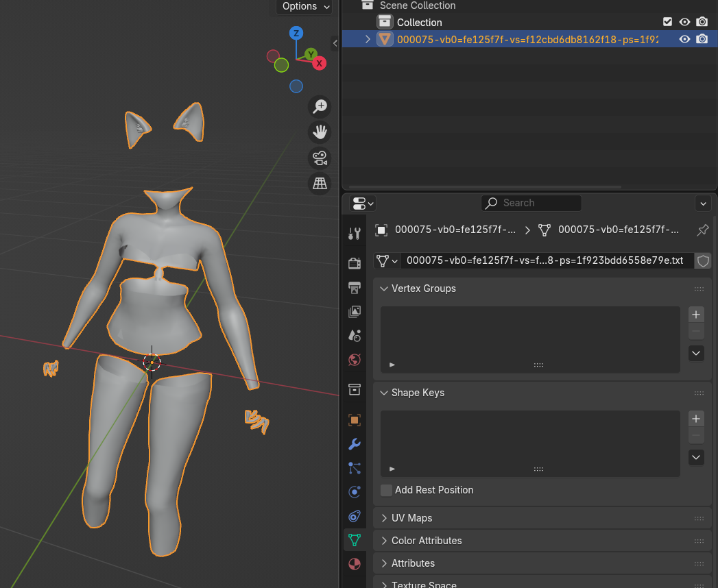Open the Collection properties tab
The image size is (718, 588).
tap(355, 389)
